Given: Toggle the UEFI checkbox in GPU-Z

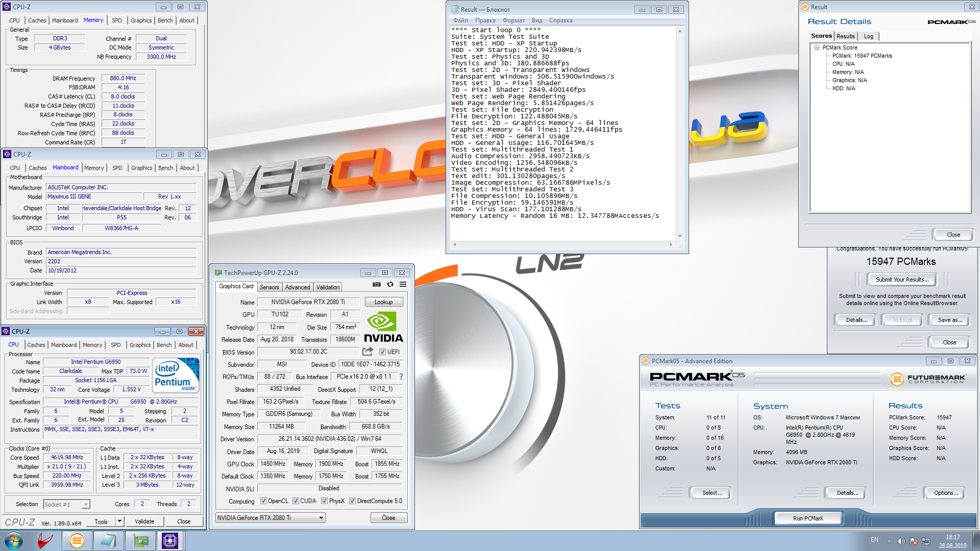Looking at the screenshot, I should click(x=382, y=352).
